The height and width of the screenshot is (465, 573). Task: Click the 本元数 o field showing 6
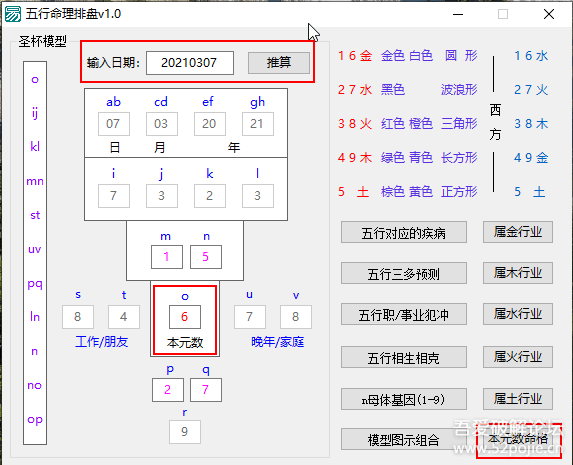[185, 317]
